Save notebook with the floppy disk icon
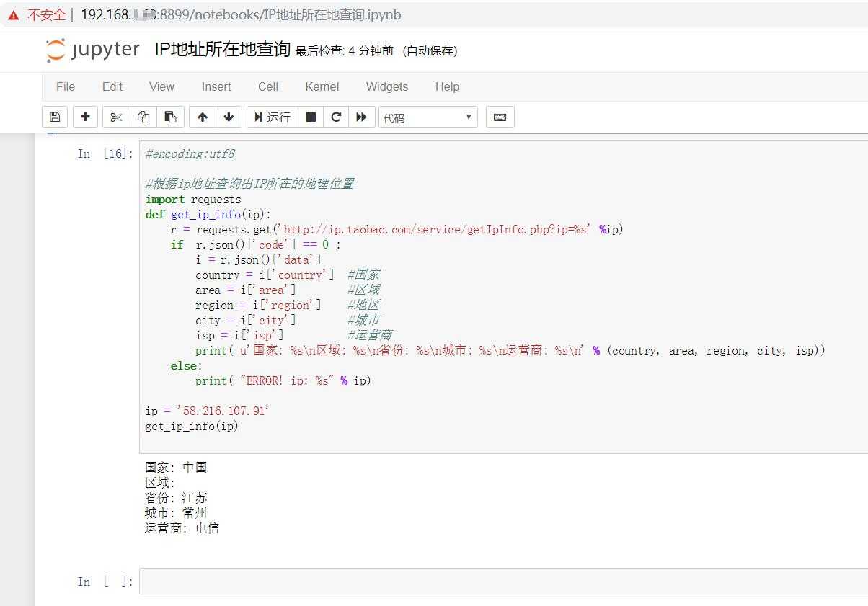868x606 pixels. (55, 117)
